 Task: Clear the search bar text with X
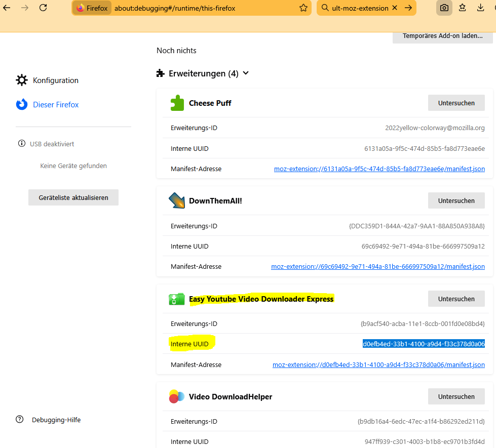(x=395, y=8)
